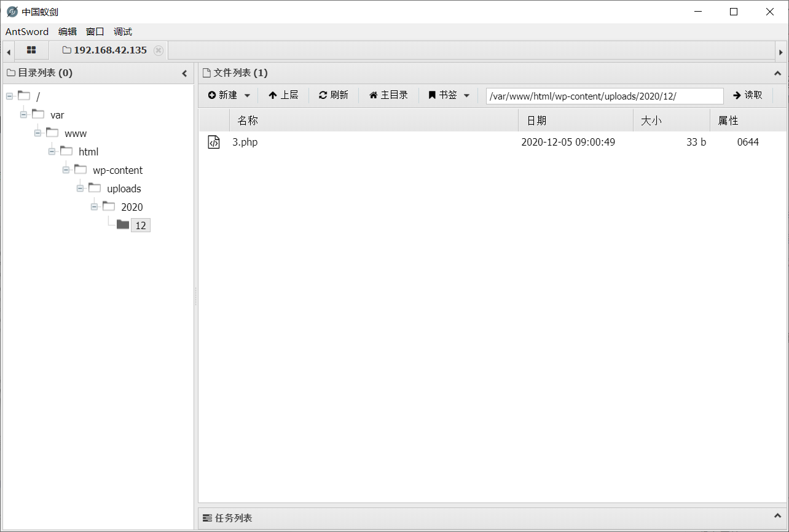Open the 书签 dropdown arrow
Viewport: 789px width, 532px height.
466,95
